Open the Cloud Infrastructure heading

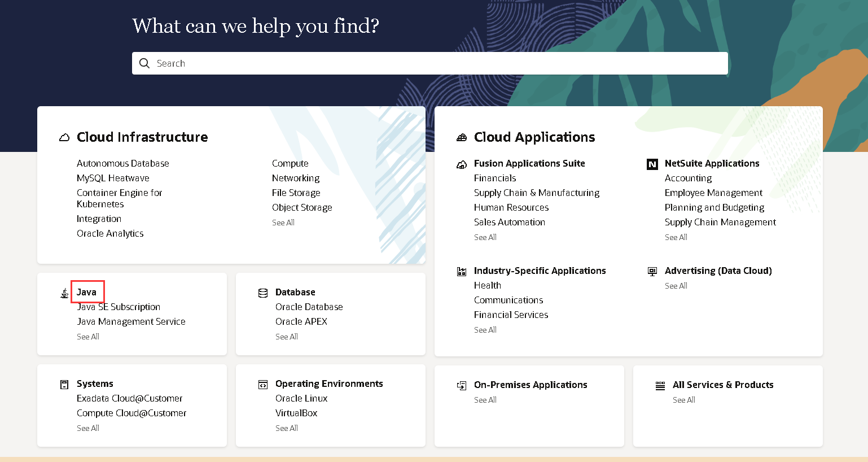point(142,137)
